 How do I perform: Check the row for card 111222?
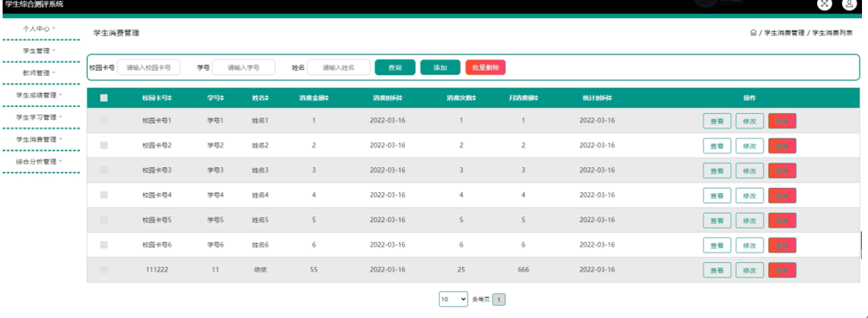click(x=103, y=270)
